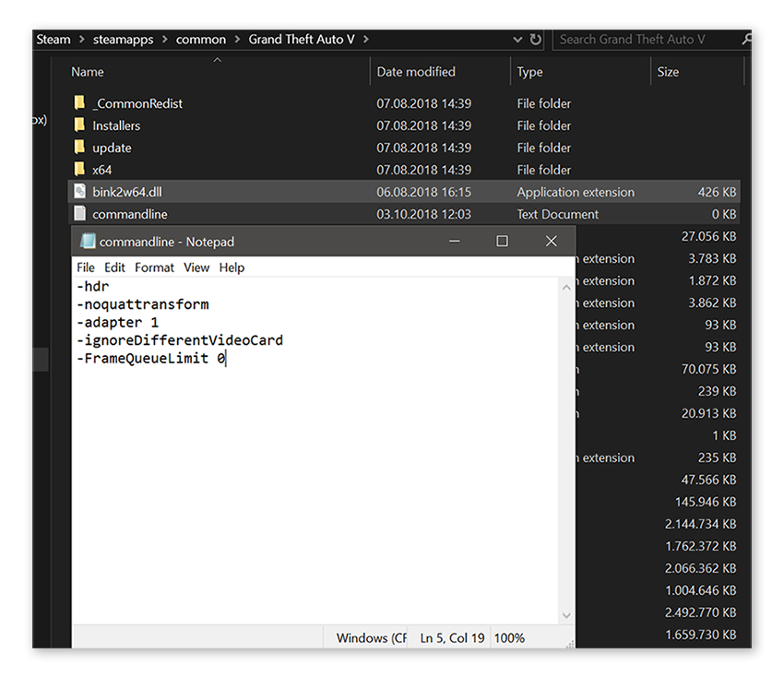This screenshot has height=677, width=784.
Task: Click the Search Grand Theft Auto V field
Action: (x=646, y=40)
